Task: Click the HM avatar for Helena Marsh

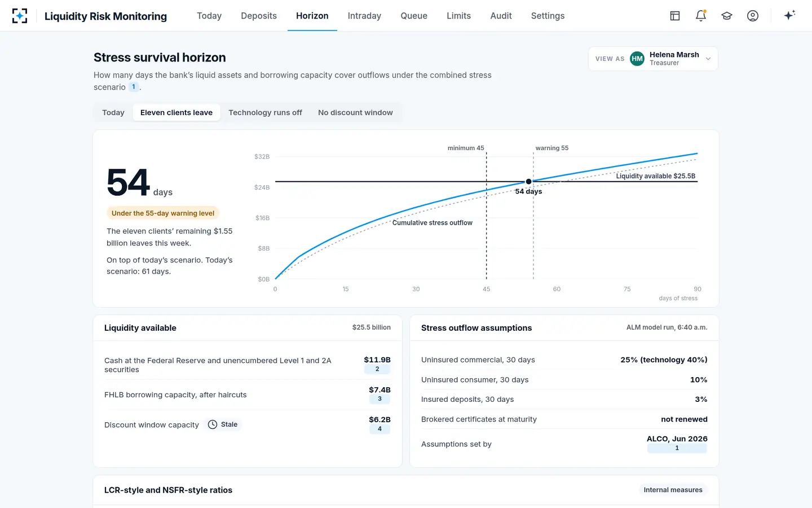Action: point(637,59)
